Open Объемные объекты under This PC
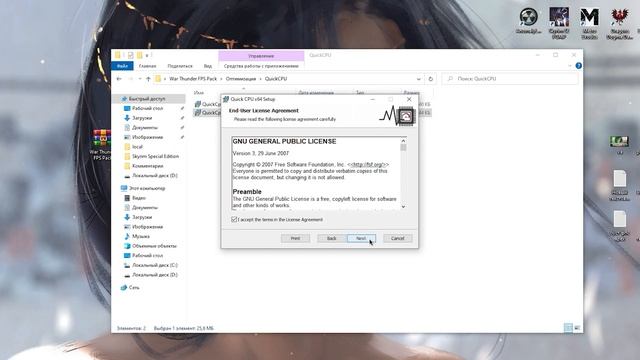 [154, 246]
